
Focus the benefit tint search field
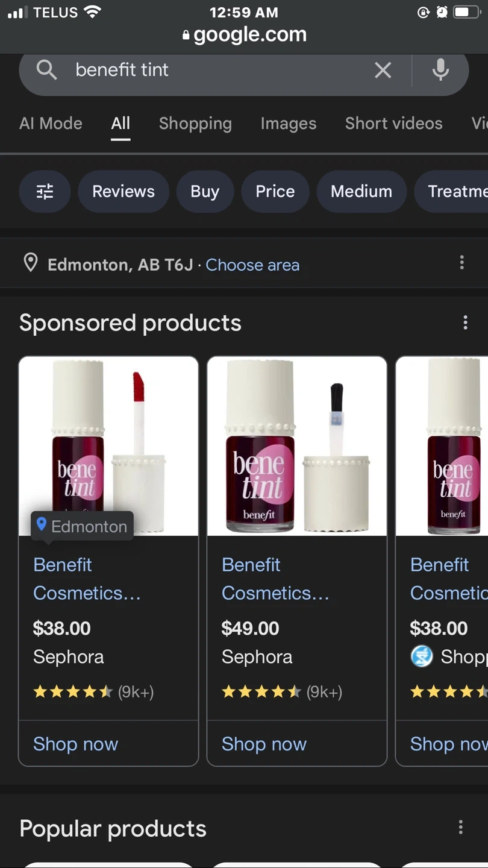(x=211, y=70)
